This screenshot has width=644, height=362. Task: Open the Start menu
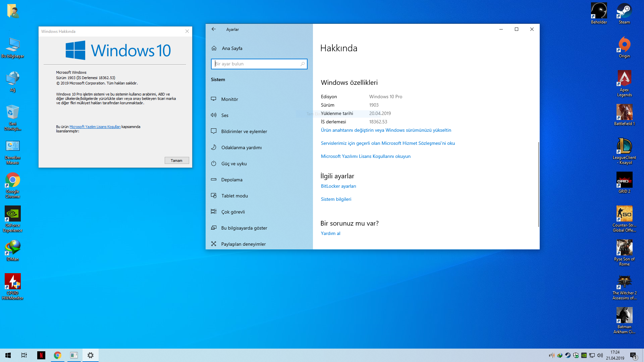coord(8,355)
